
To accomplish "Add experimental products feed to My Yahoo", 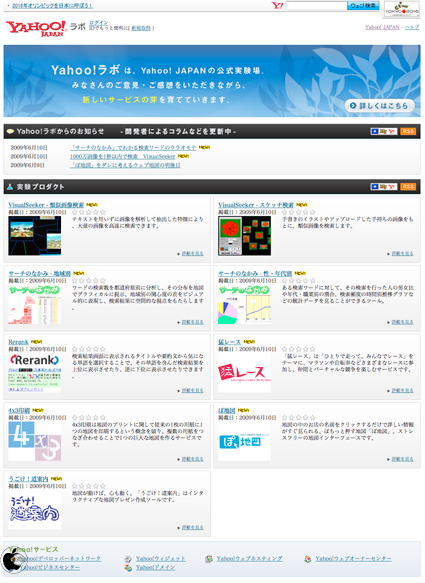I will point(384,187).
